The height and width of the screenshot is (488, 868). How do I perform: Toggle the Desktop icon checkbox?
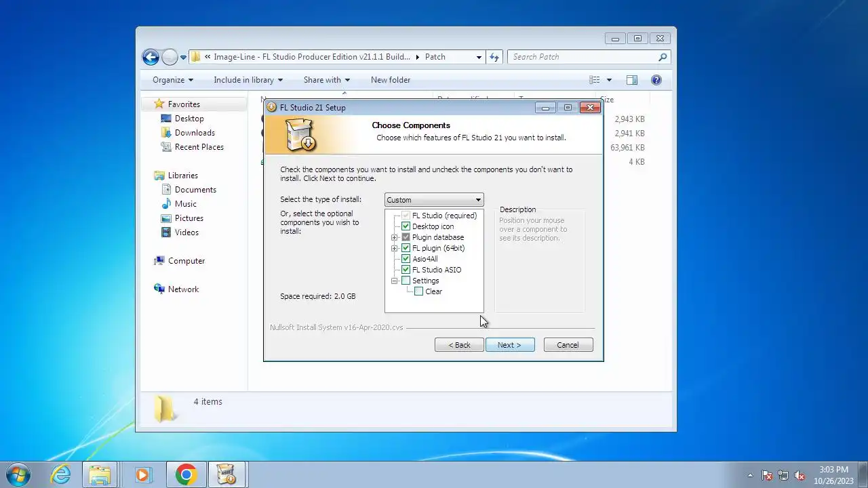406,226
